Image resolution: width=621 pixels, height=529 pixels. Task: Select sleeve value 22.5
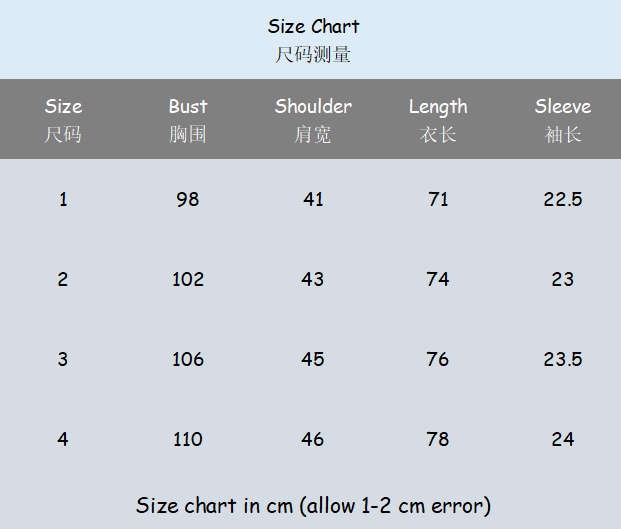(562, 199)
